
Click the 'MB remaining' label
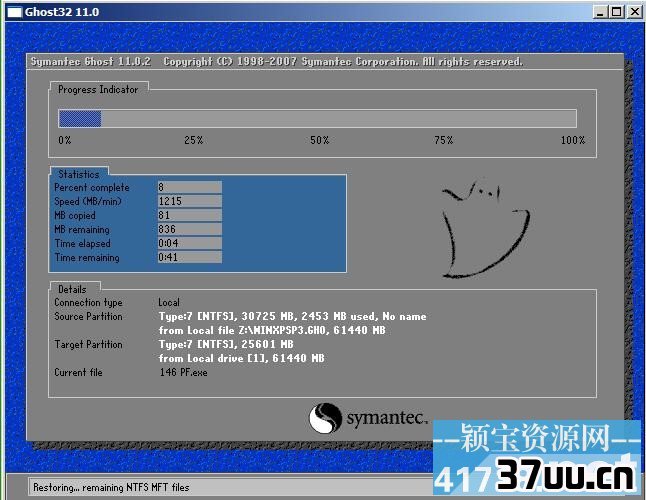pos(82,229)
